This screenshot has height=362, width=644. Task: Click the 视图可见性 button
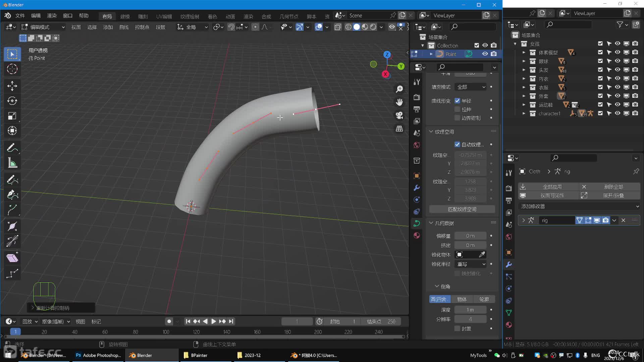click(x=548, y=195)
